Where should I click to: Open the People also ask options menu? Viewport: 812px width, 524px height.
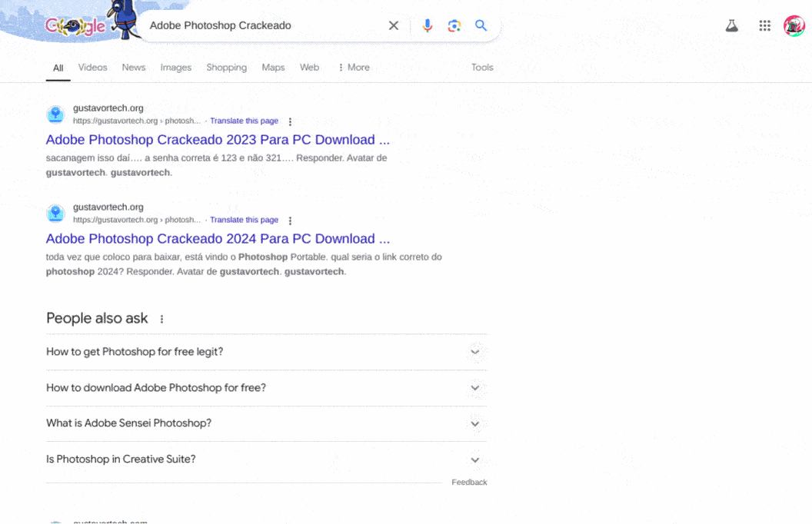point(161,319)
